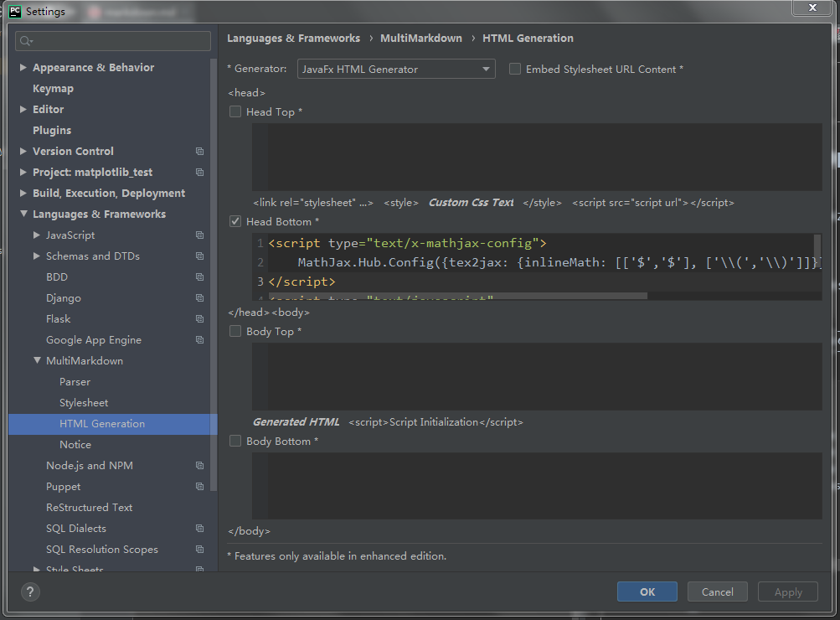Screen dimensions: 840x620
Task: Select Plugins in settings tree
Action: pos(52,130)
